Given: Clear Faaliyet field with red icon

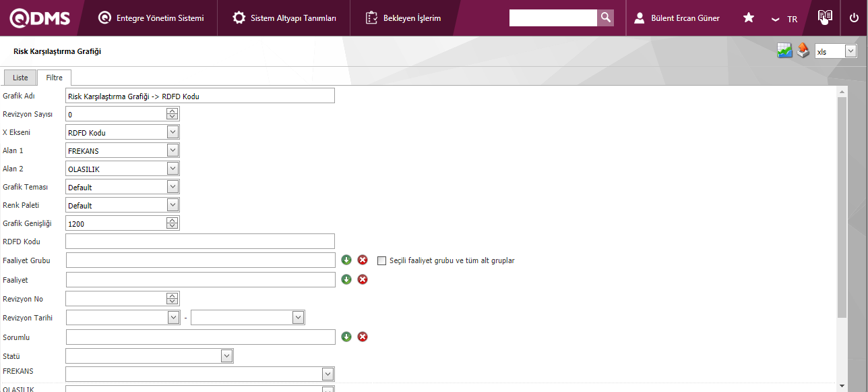Looking at the screenshot, I should click(363, 279).
